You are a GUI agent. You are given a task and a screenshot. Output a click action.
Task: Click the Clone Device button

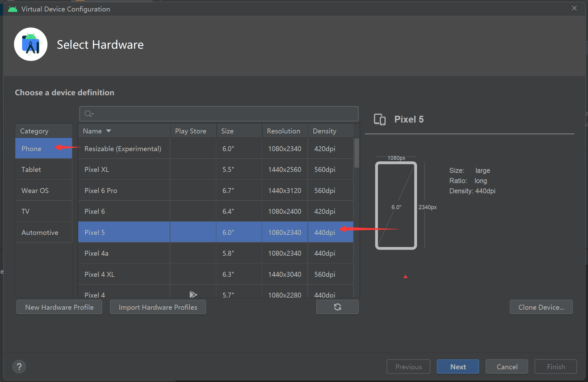click(x=541, y=307)
